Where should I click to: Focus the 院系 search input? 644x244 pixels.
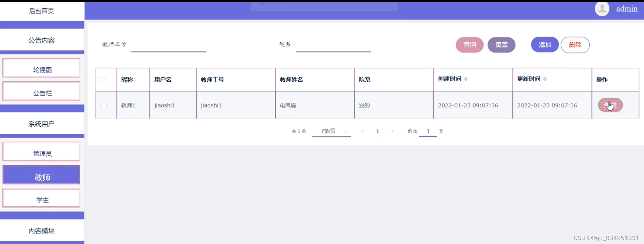(334, 45)
